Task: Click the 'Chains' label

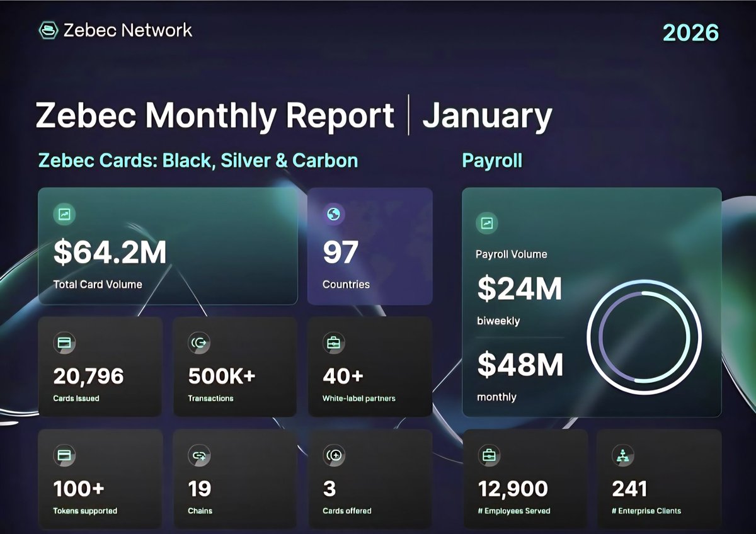Action: [x=200, y=511]
